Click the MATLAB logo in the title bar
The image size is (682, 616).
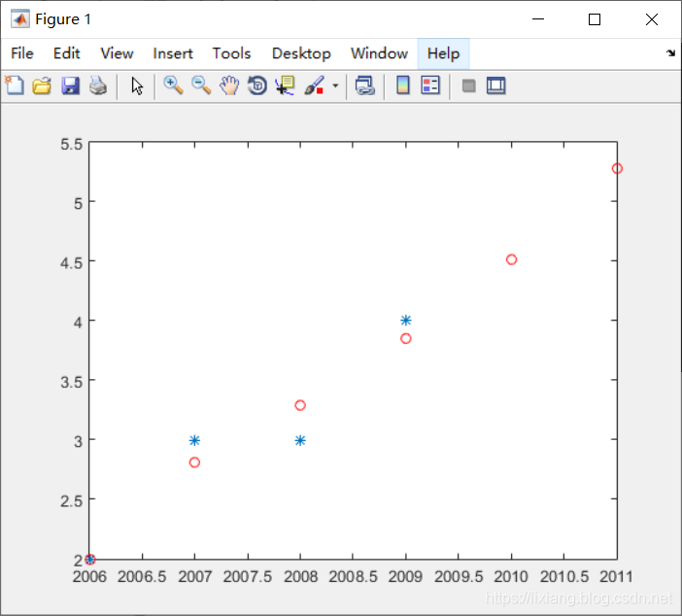(20, 18)
